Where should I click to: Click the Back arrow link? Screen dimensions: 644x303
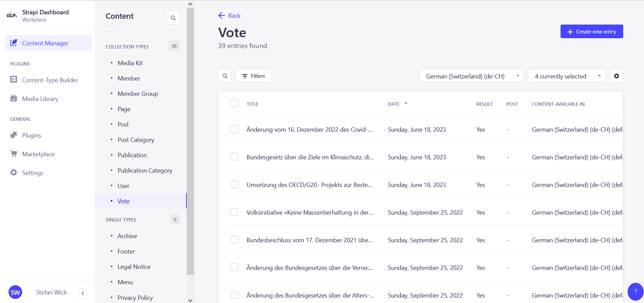(x=229, y=15)
